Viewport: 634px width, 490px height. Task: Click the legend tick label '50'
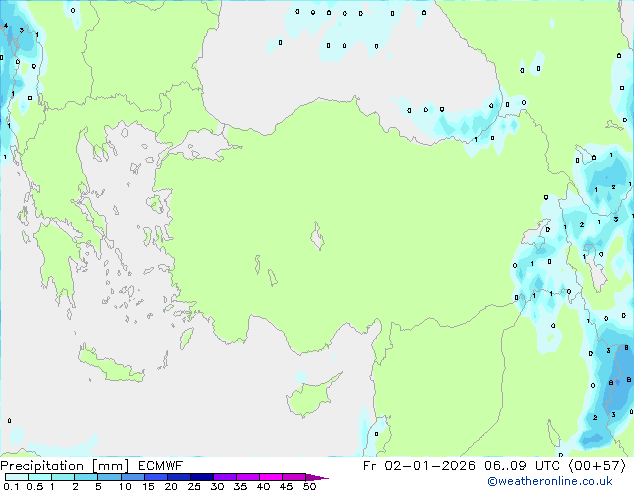pyautogui.click(x=309, y=486)
